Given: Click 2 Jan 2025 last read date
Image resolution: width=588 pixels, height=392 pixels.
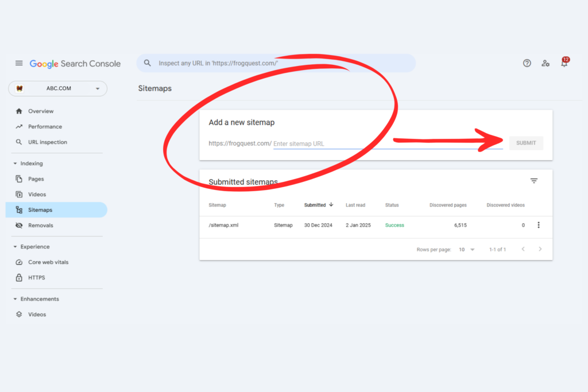Looking at the screenshot, I should (358, 225).
